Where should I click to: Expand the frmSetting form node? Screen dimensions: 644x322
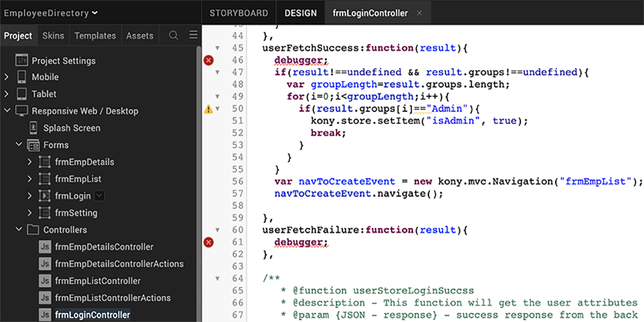point(30,213)
